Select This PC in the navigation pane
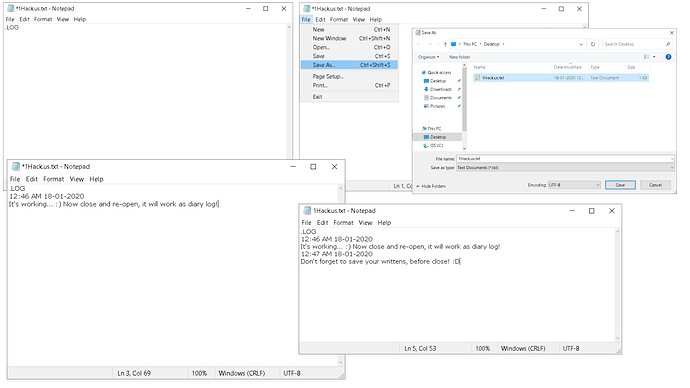690x388 pixels. pyautogui.click(x=431, y=128)
